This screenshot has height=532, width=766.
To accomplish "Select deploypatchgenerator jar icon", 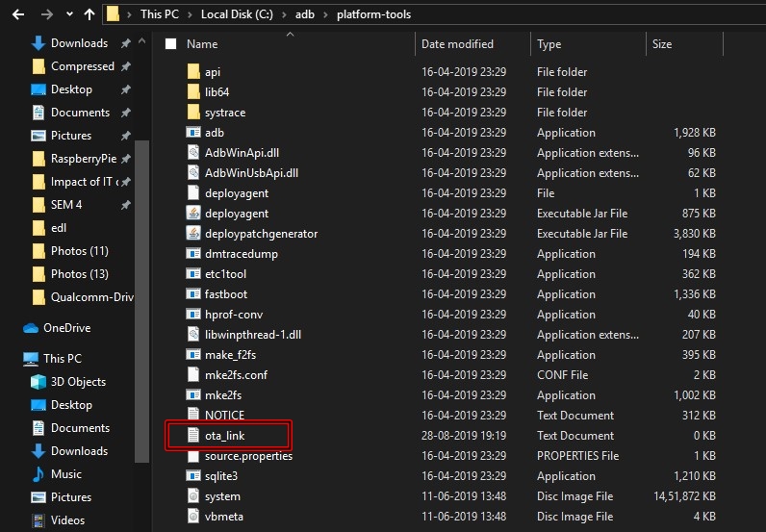I will pos(194,234).
